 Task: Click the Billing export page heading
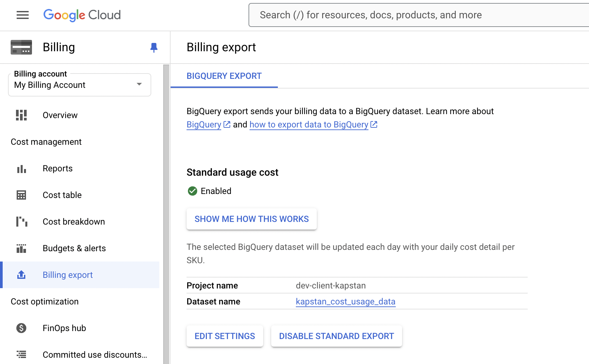pos(221,47)
